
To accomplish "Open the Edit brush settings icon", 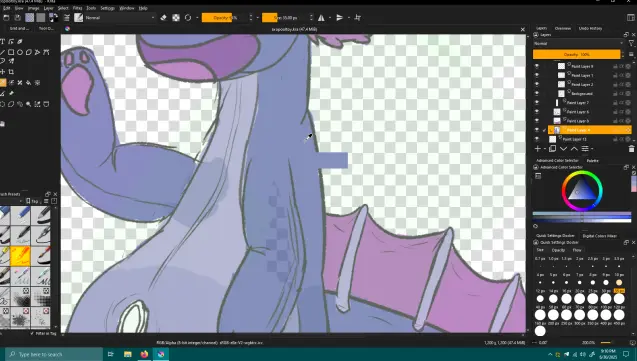I will (67, 17).
